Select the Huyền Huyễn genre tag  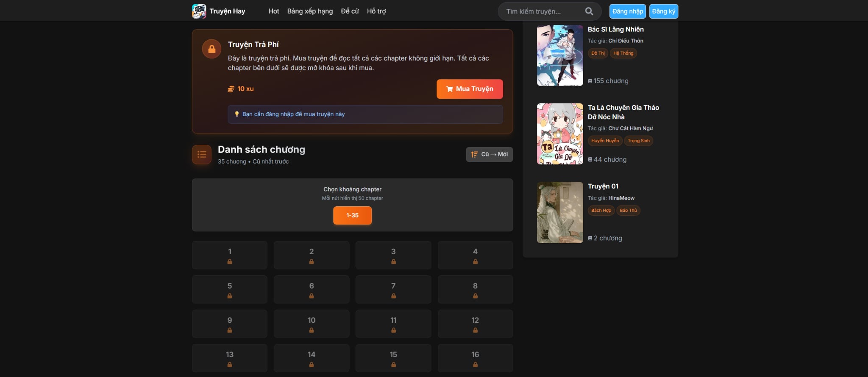tap(605, 141)
